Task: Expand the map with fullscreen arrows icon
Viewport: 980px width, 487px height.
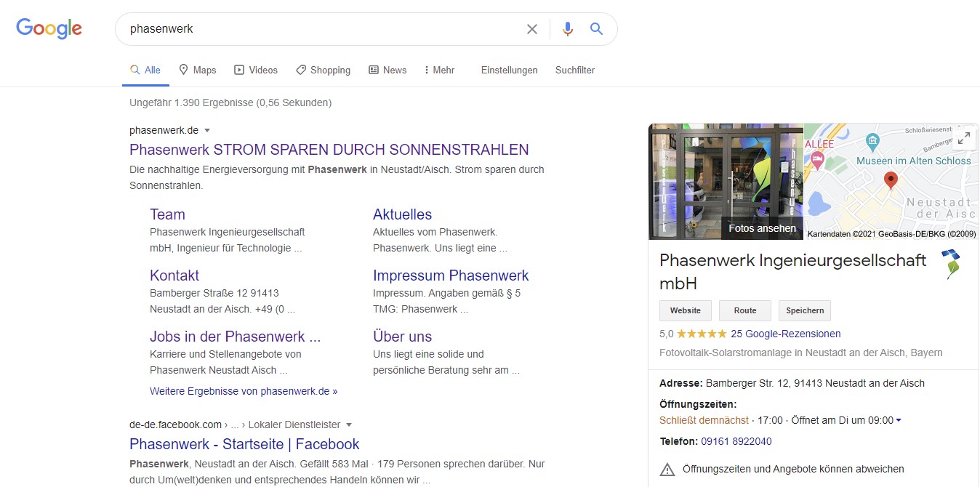Action: point(963,139)
